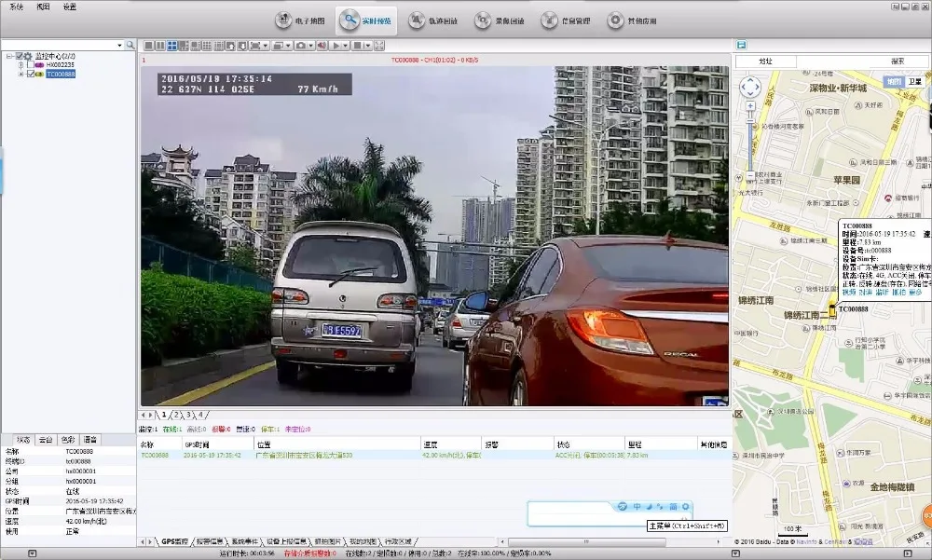The image size is (932, 560).
Task: Switch to the 云台 PTZ tab
Action: [45, 440]
